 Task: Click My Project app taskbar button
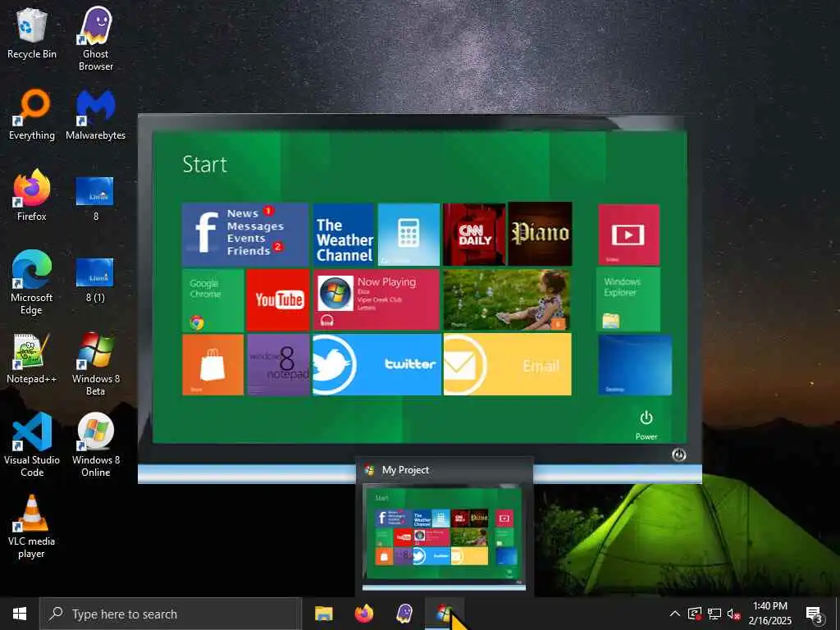pos(445,614)
